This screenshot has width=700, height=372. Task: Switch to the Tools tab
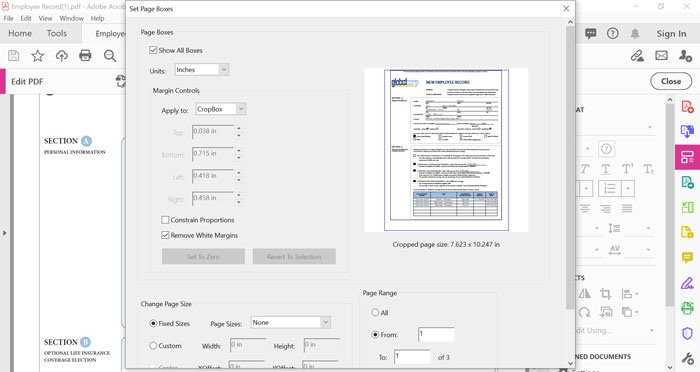[x=57, y=33]
